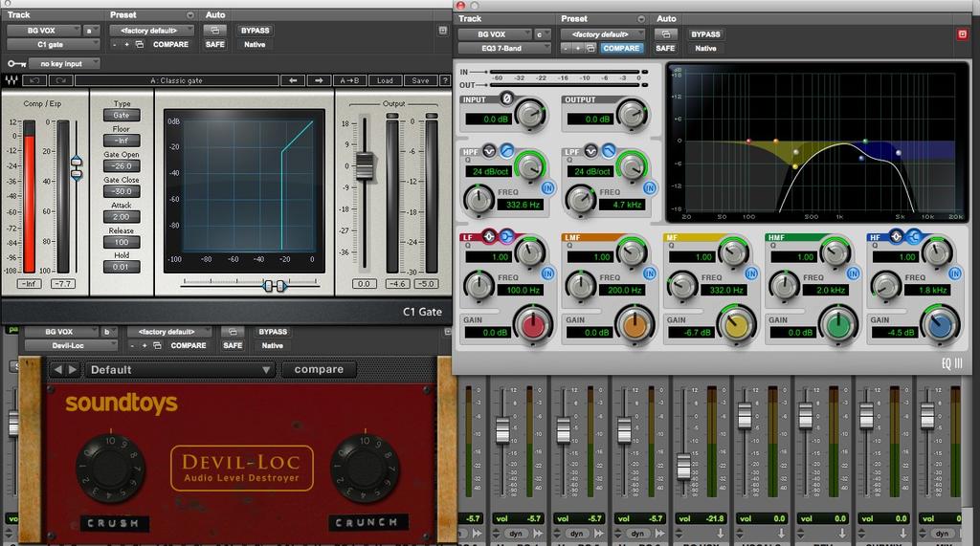Click the C1 Gate Type 'Gate' selector

point(122,115)
